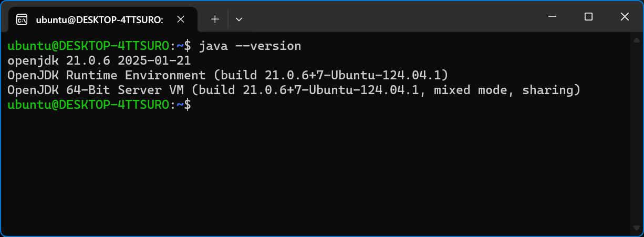The image size is (644, 237).
Task: Click the 'OpenJDK Runtime Environment' text
Action: click(107, 75)
